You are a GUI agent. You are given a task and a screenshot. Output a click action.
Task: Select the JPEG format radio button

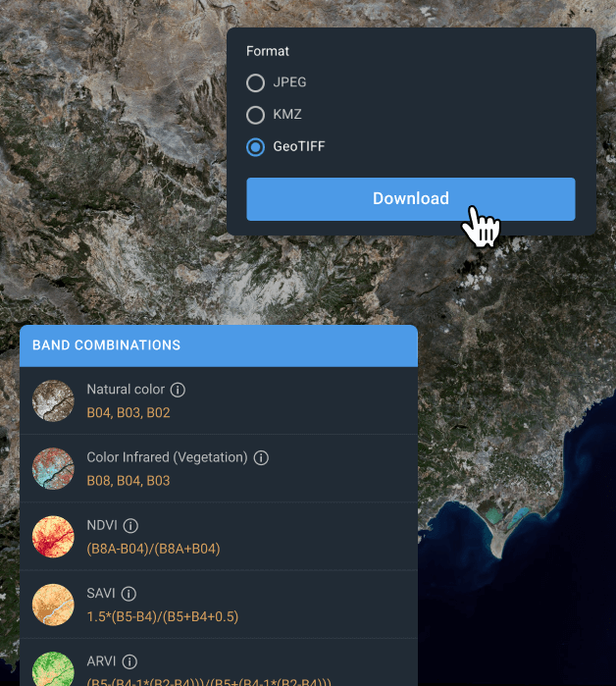click(255, 82)
